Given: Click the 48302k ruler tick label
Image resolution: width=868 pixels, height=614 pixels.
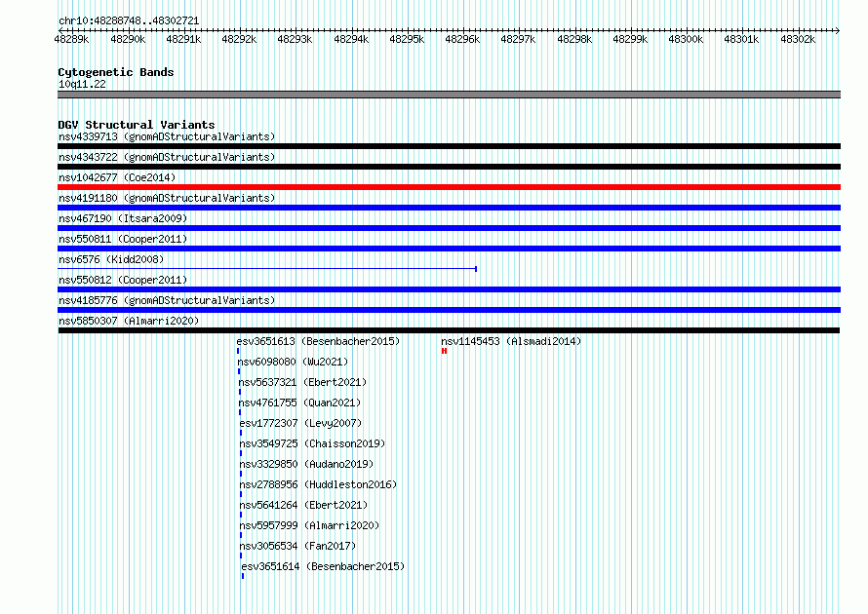Looking at the screenshot, I should pos(798,39).
